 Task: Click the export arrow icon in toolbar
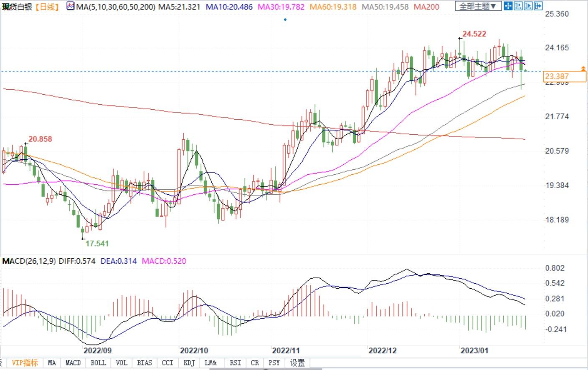coord(538,6)
